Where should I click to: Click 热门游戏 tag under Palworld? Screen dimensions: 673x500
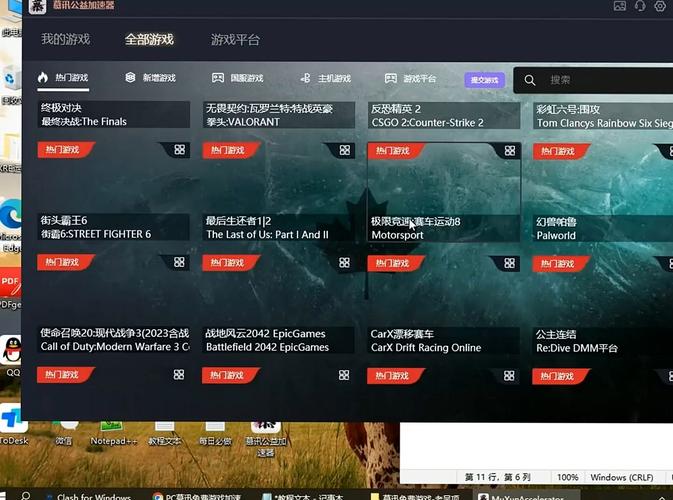561,264
